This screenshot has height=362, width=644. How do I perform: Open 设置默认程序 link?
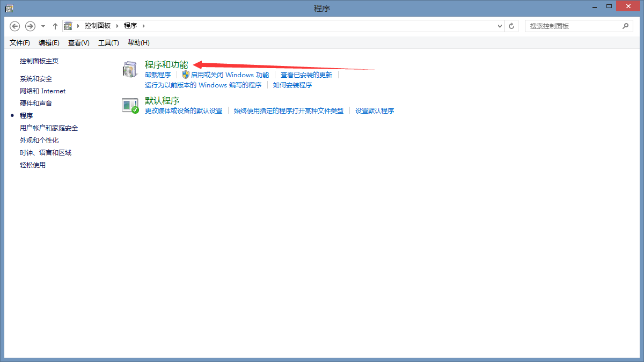point(375,111)
